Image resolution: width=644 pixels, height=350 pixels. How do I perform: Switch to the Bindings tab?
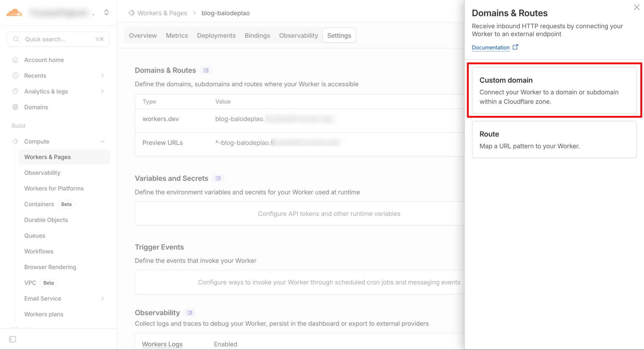pos(257,35)
